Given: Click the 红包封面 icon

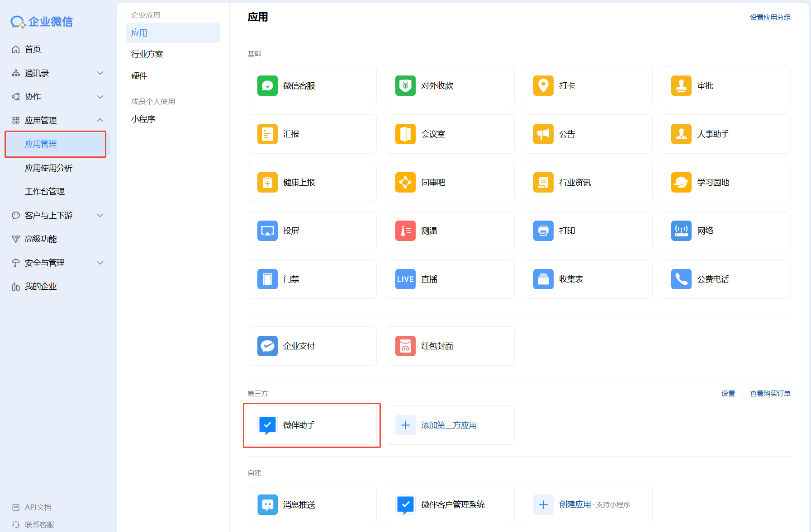Looking at the screenshot, I should [405, 346].
